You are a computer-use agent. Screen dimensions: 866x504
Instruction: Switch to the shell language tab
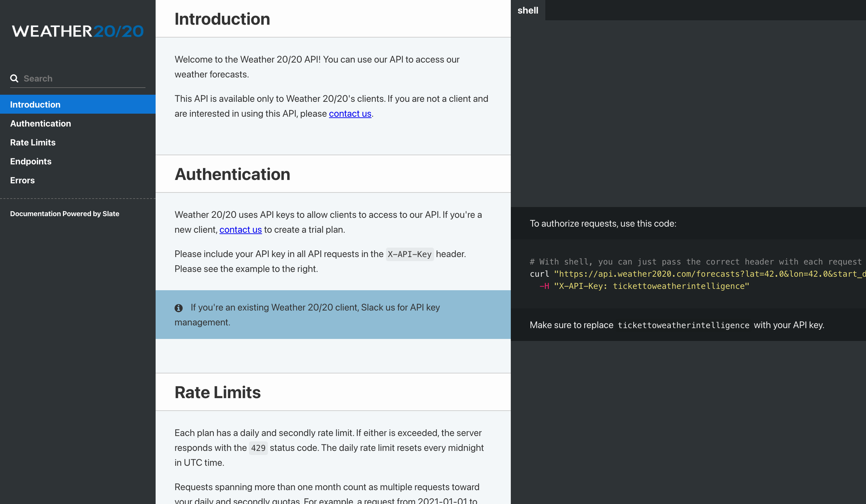(x=528, y=10)
